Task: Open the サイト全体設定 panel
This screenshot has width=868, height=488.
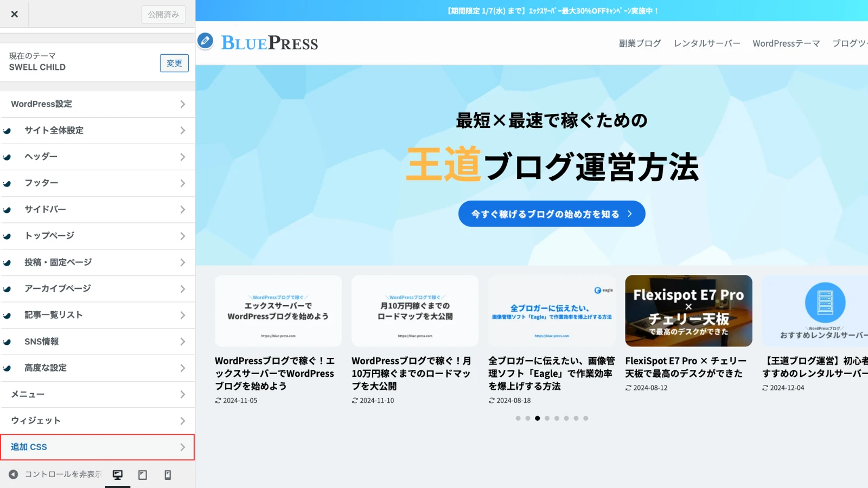Action: click(x=98, y=131)
